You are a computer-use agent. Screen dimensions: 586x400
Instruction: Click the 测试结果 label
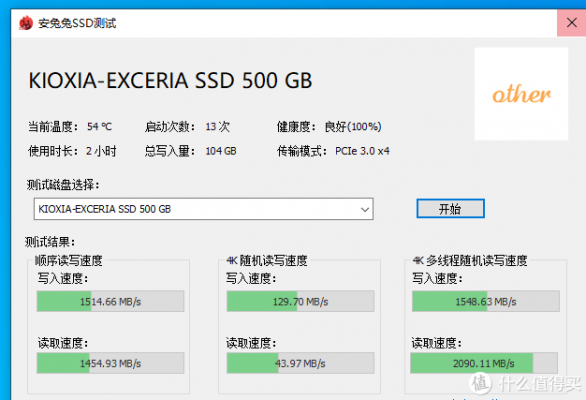50,242
